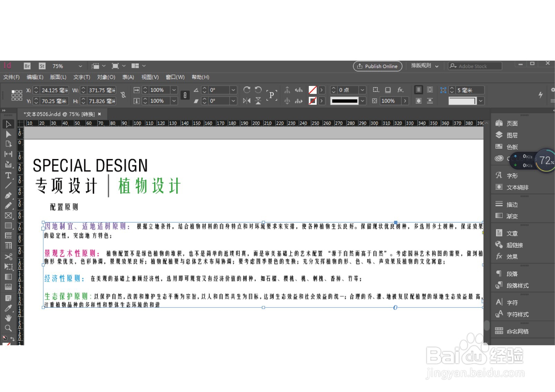Click Publish Online button
Image resolution: width=555 pixels, height=392 pixels.
tap(377, 66)
